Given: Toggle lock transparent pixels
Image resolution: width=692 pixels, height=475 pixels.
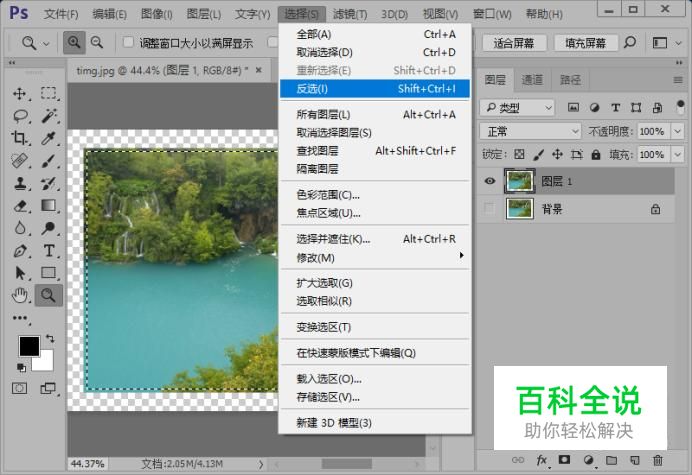Looking at the screenshot, I should tap(519, 154).
